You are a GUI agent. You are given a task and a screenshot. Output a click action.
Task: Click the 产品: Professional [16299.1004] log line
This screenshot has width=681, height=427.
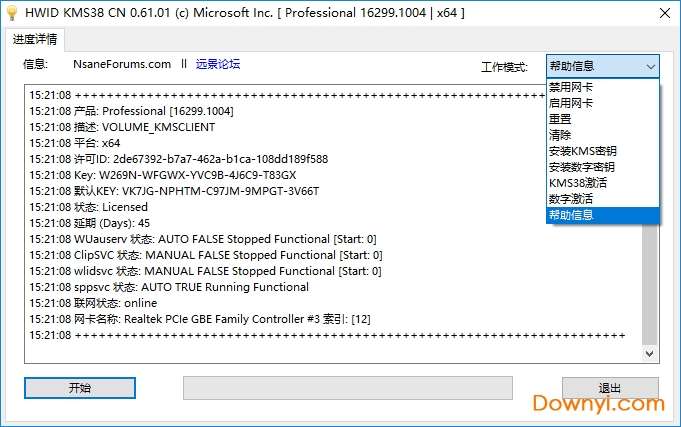pyautogui.click(x=132, y=111)
